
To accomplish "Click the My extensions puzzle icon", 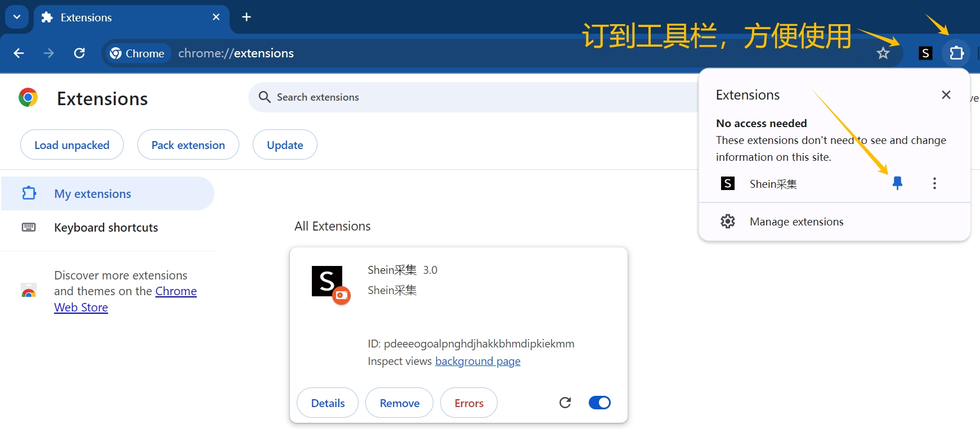I will 29,193.
